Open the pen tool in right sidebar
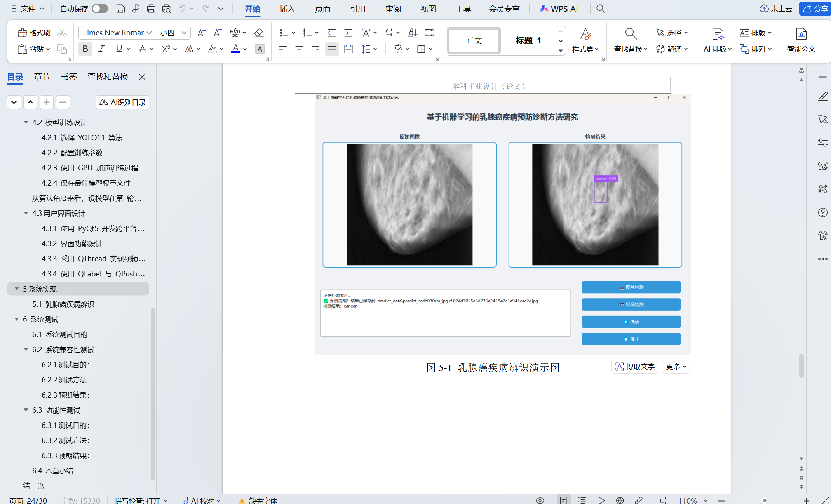831x504 pixels. point(822,96)
